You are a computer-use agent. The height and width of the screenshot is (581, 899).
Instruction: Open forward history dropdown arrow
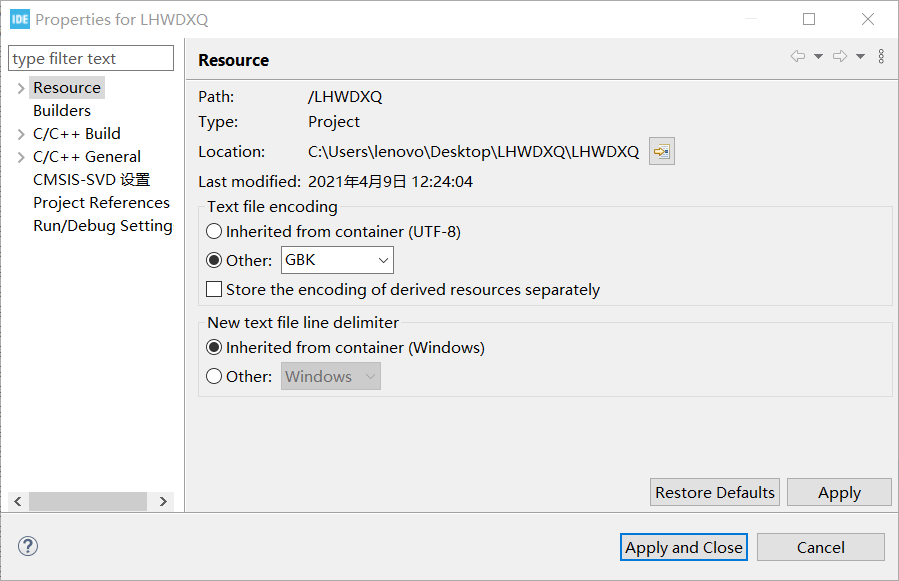[861, 56]
